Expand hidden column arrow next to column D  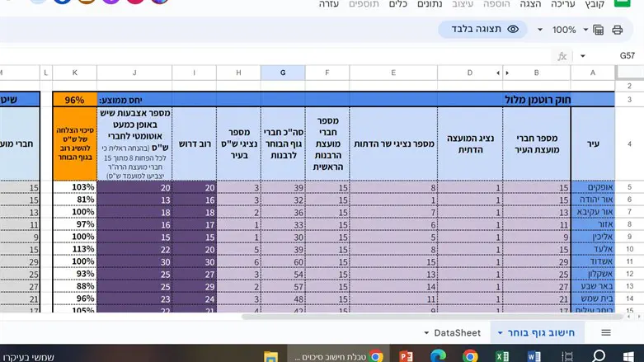[498, 73]
